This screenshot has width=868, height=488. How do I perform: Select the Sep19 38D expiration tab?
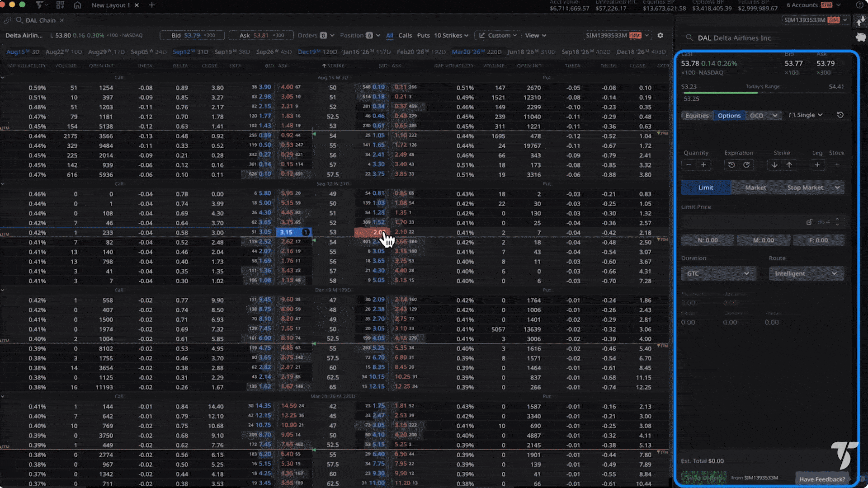(231, 52)
